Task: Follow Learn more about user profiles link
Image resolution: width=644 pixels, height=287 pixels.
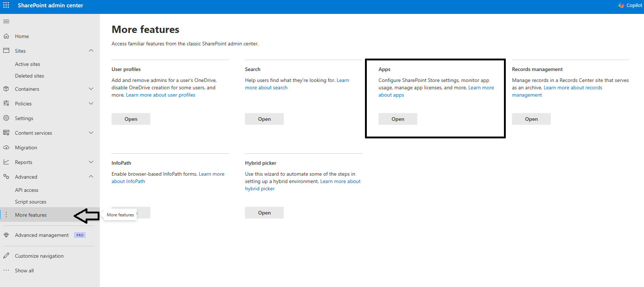Action: 161,95
